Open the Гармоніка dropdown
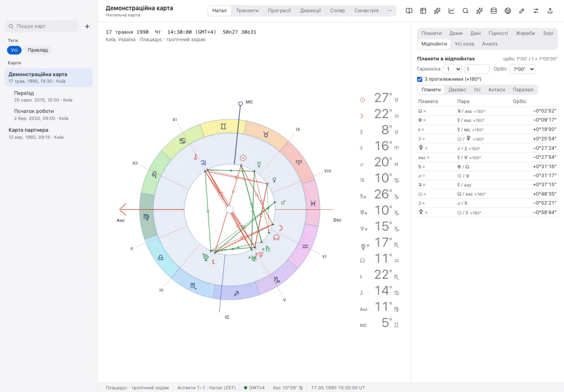Image resolution: width=564 pixels, height=392 pixels. coord(452,69)
